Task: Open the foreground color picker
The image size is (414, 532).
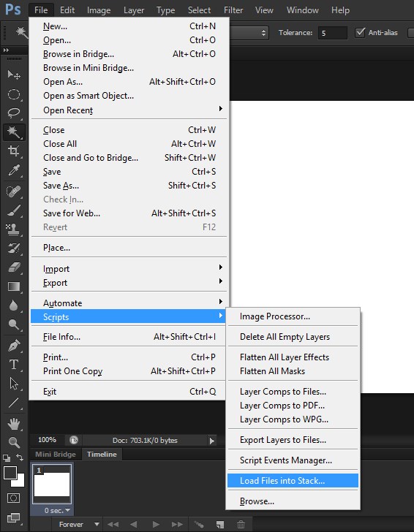Action: [10, 473]
